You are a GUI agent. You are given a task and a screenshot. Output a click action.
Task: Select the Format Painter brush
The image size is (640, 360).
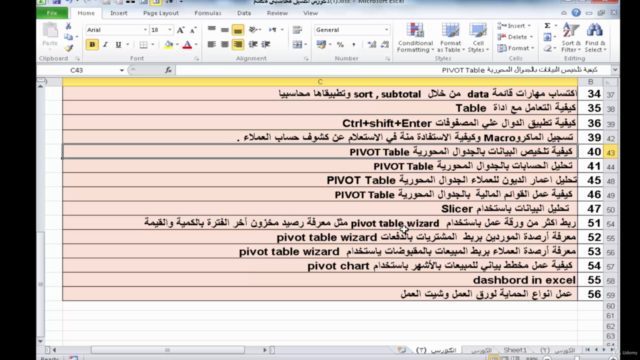pyautogui.click(x=69, y=48)
